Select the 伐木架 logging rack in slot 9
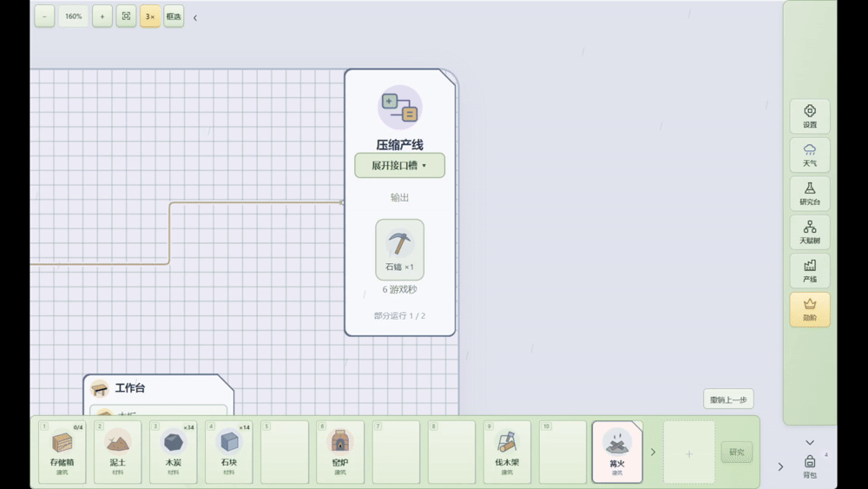The width and height of the screenshot is (868, 489). 507,452
